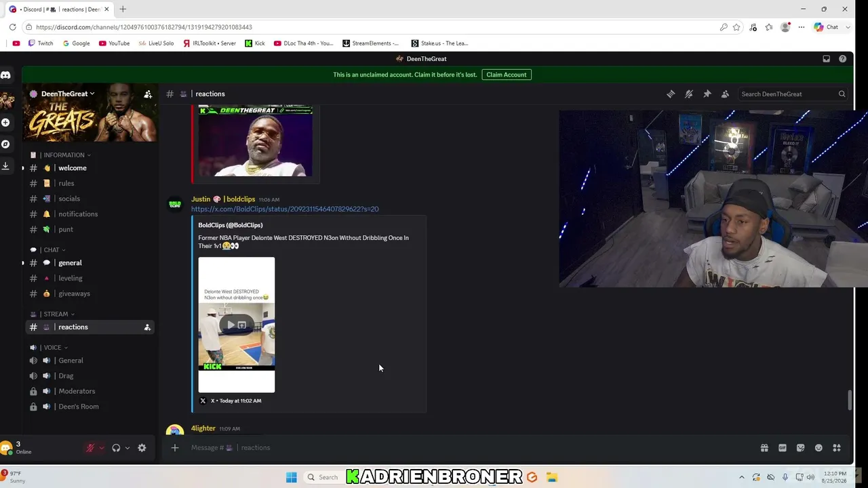Toggle member list icon in header

click(725, 94)
